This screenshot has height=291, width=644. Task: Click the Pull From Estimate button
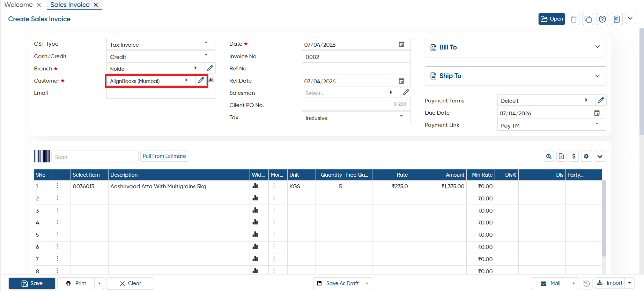coord(164,156)
